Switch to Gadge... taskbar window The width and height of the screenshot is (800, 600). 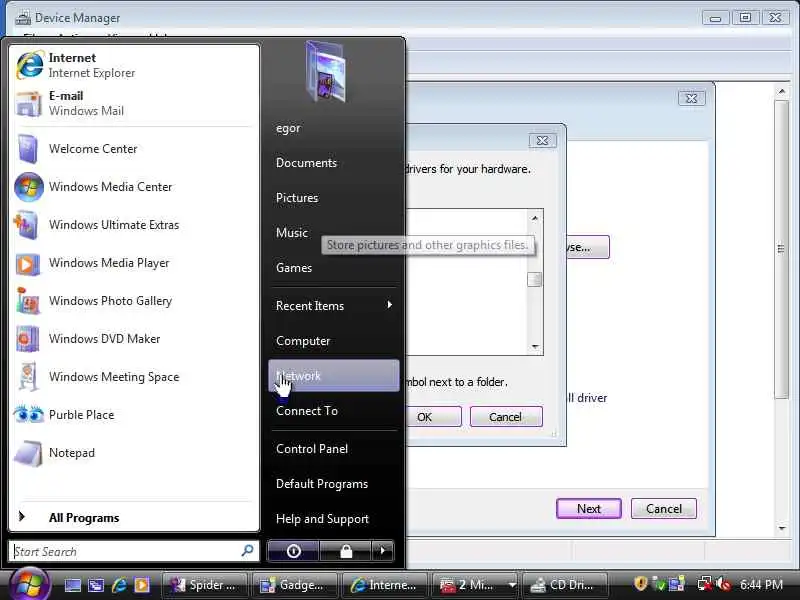[294, 585]
